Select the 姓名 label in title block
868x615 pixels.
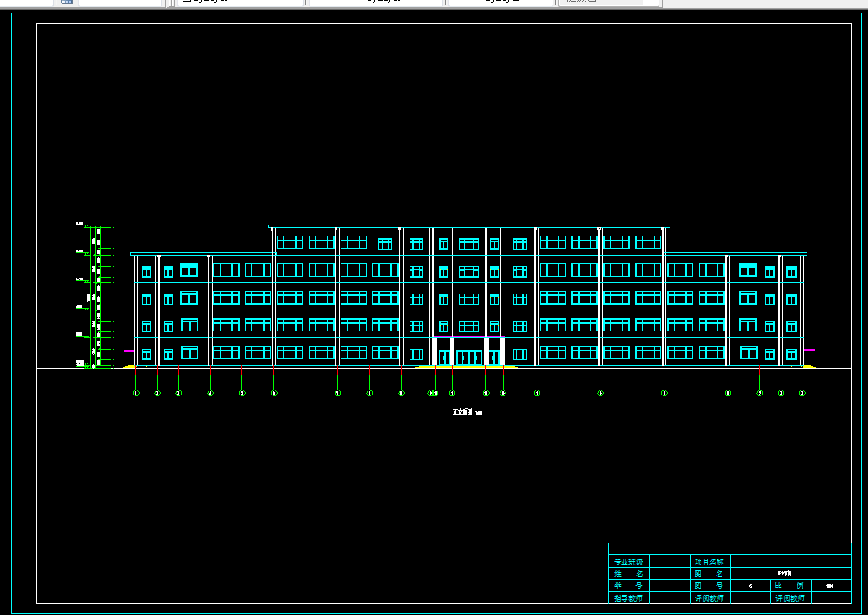[628, 574]
